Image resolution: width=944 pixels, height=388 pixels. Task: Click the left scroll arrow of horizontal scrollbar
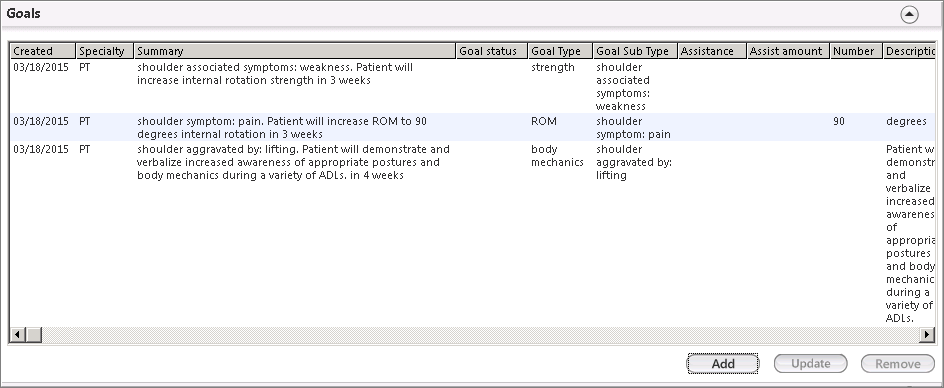pos(17,334)
